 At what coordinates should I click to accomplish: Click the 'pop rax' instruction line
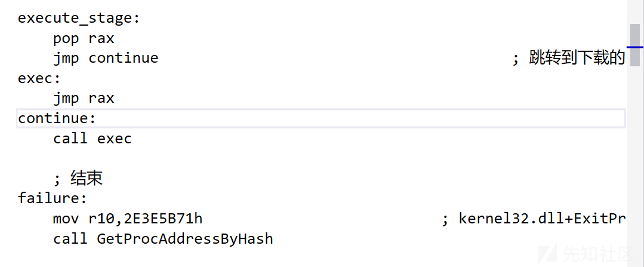click(84, 39)
